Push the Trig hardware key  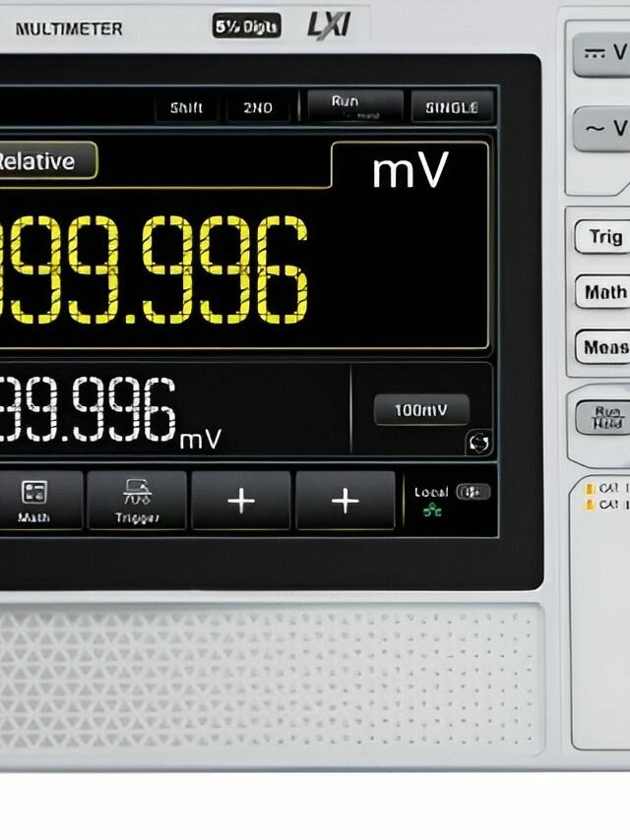pos(602,236)
